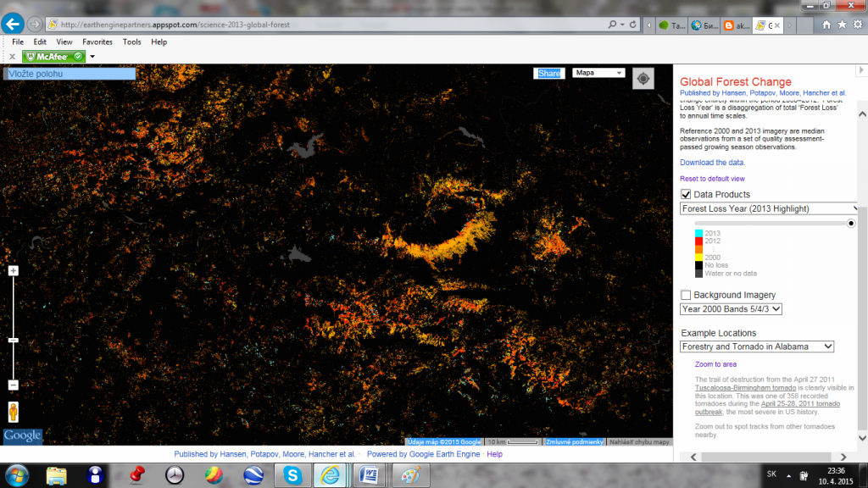Switch to the Blogger 'ak...' tab

pos(737,25)
